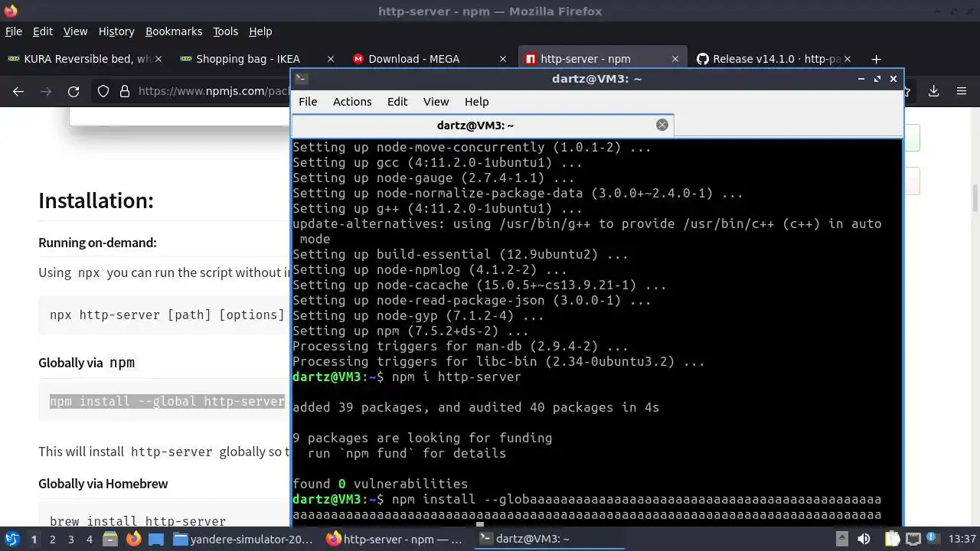Click the Globally via Homebrew heading
Image resolution: width=980 pixels, height=551 pixels.
coord(103,484)
